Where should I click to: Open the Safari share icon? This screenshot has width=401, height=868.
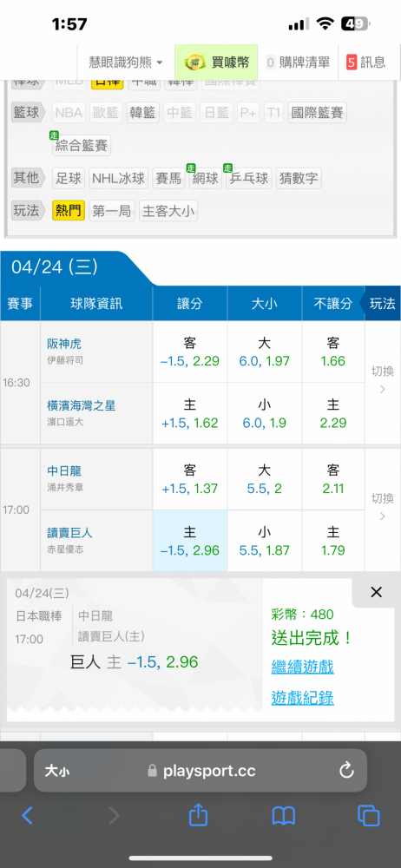pyautogui.click(x=198, y=814)
